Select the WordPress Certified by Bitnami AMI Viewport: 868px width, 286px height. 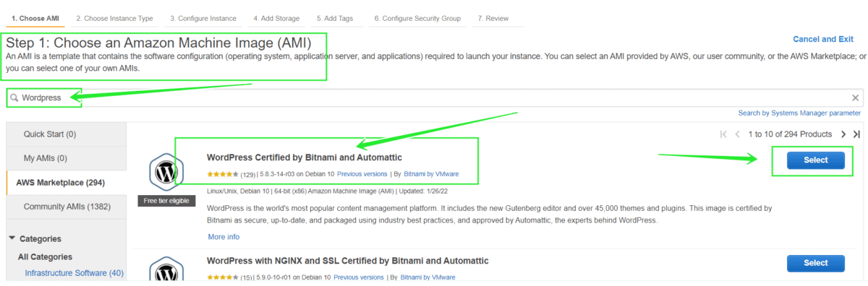pyautogui.click(x=815, y=160)
